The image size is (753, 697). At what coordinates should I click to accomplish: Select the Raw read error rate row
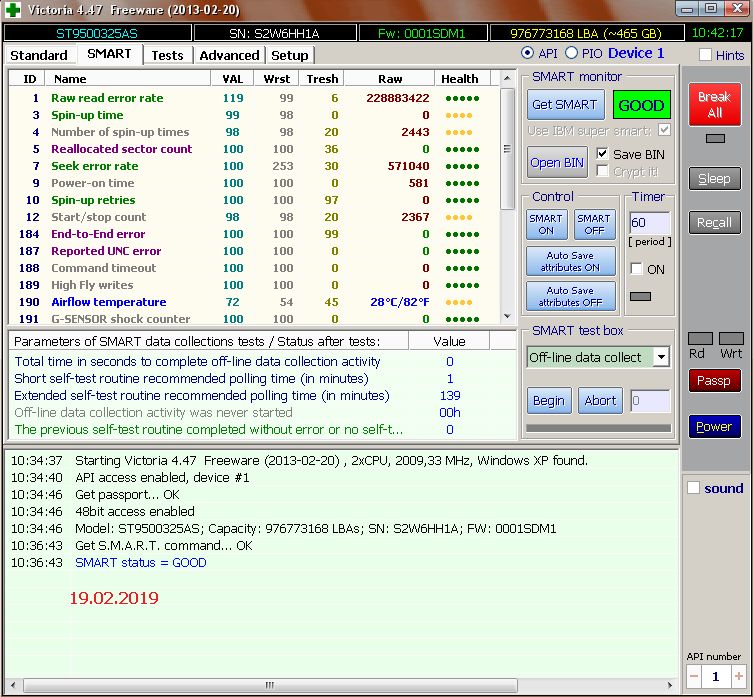(254, 98)
